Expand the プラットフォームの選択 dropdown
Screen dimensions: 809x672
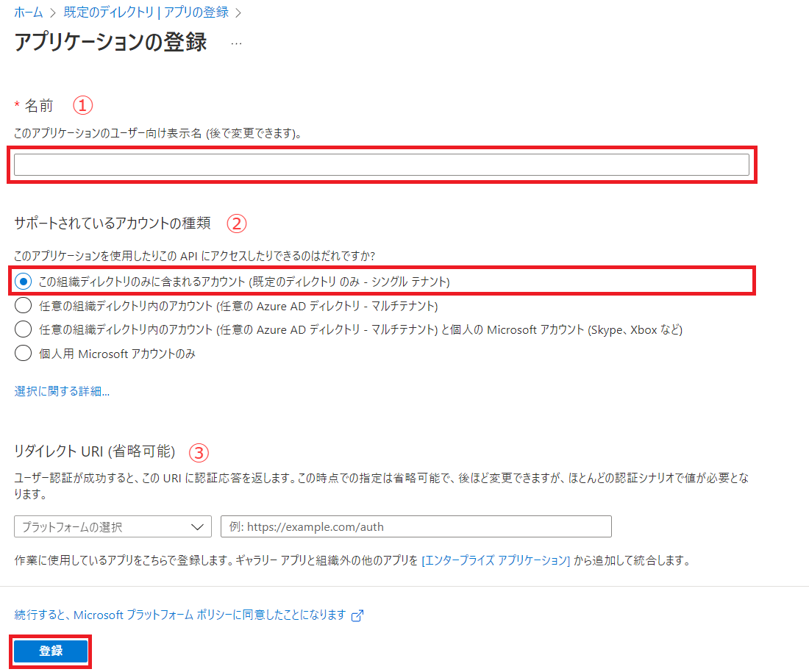113,526
